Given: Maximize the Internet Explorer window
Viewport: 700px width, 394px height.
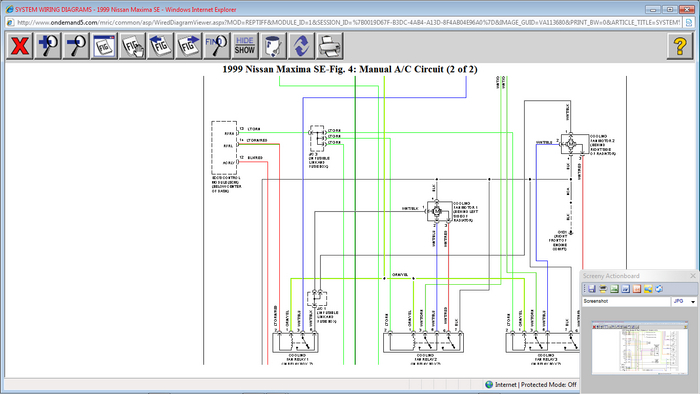Looking at the screenshot, I should [670, 9].
